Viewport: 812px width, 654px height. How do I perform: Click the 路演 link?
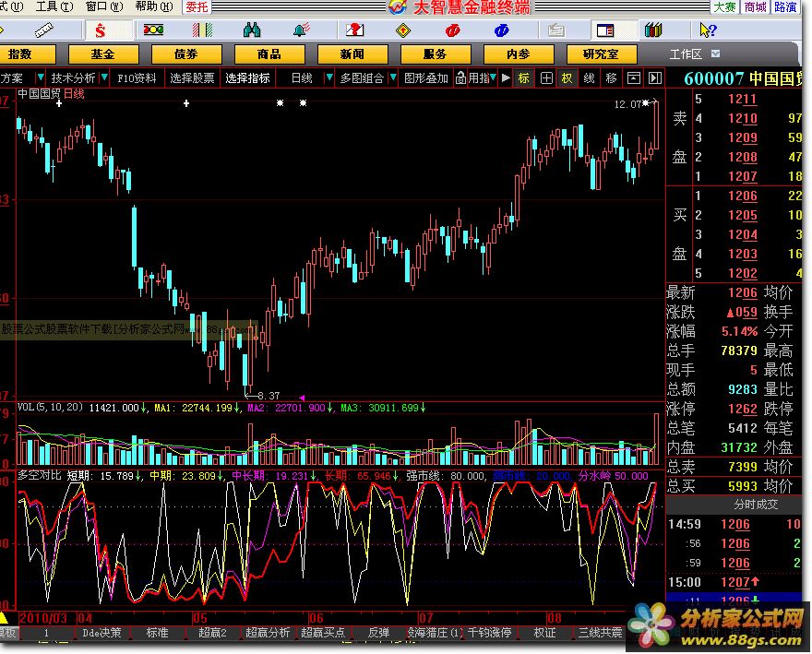point(785,6)
